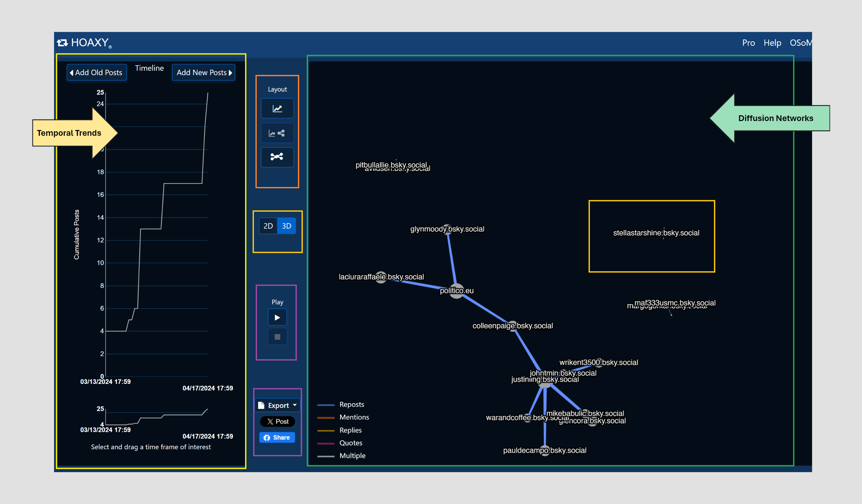Screen dimensions: 862x504
Task: Open the Help menu item
Action: click(x=772, y=43)
